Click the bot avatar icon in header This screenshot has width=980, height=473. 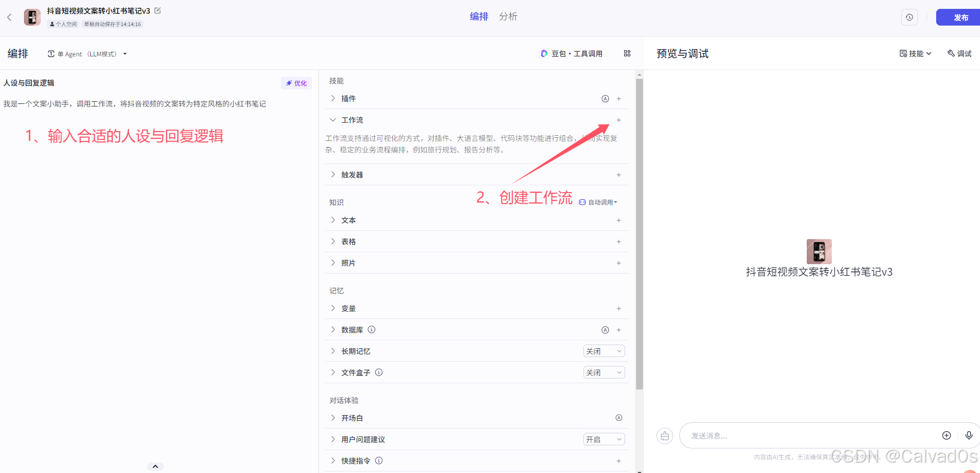pos(32,17)
